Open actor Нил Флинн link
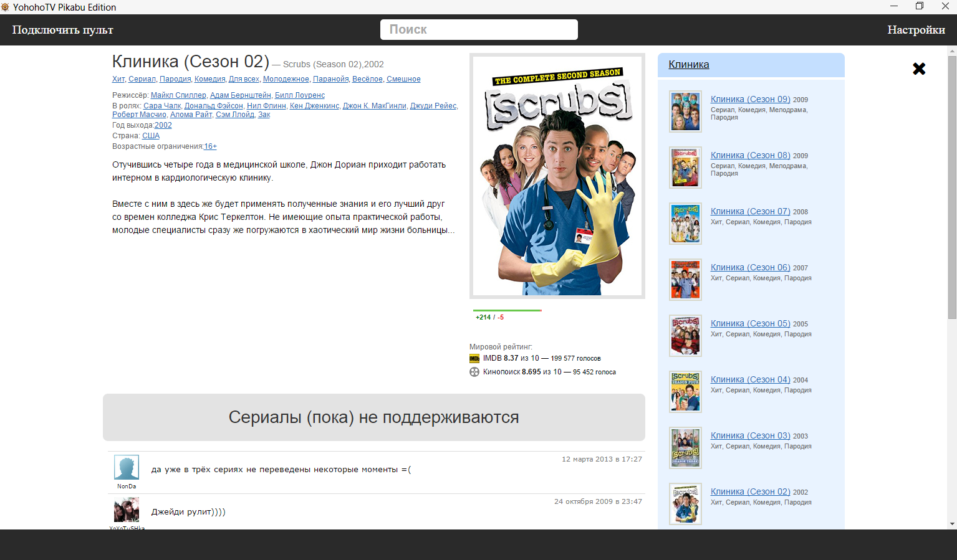957x560 pixels. 266,106
